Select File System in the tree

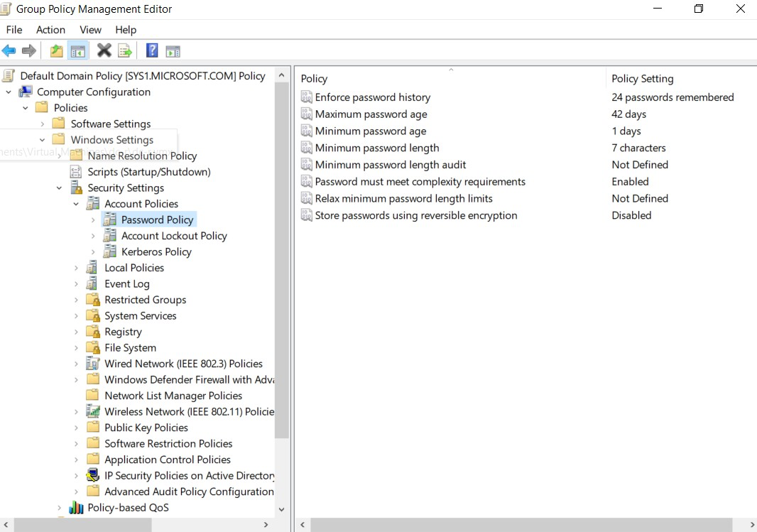131,347
